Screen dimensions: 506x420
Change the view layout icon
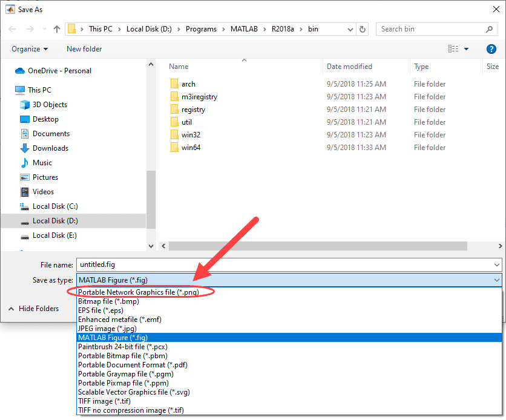coord(453,48)
